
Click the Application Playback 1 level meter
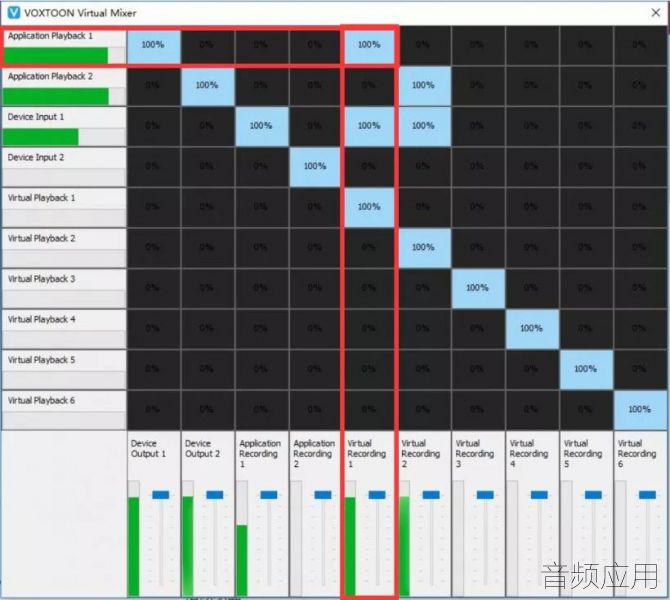[64, 56]
